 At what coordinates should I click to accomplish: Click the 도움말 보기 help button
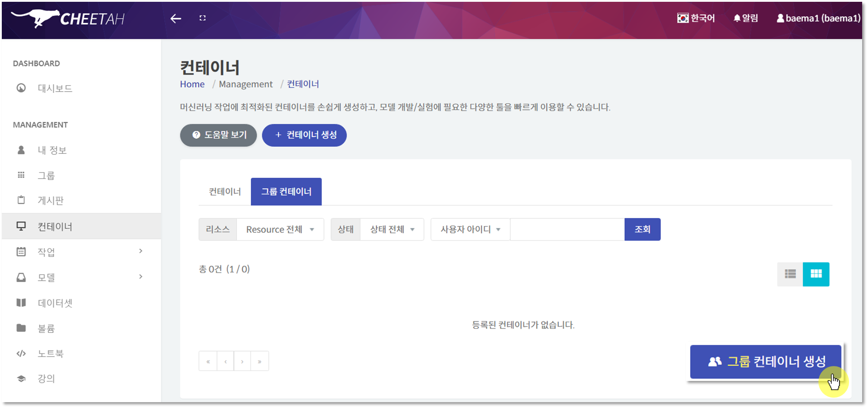coord(218,135)
